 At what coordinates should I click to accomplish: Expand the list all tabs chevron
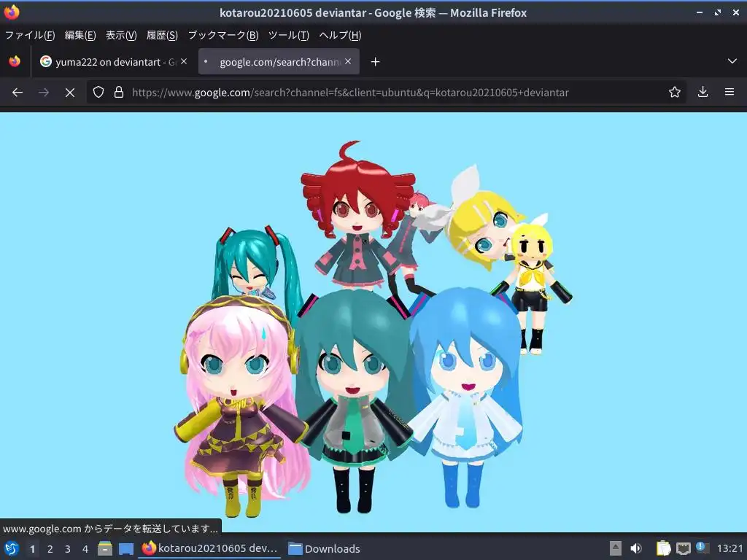click(x=732, y=61)
